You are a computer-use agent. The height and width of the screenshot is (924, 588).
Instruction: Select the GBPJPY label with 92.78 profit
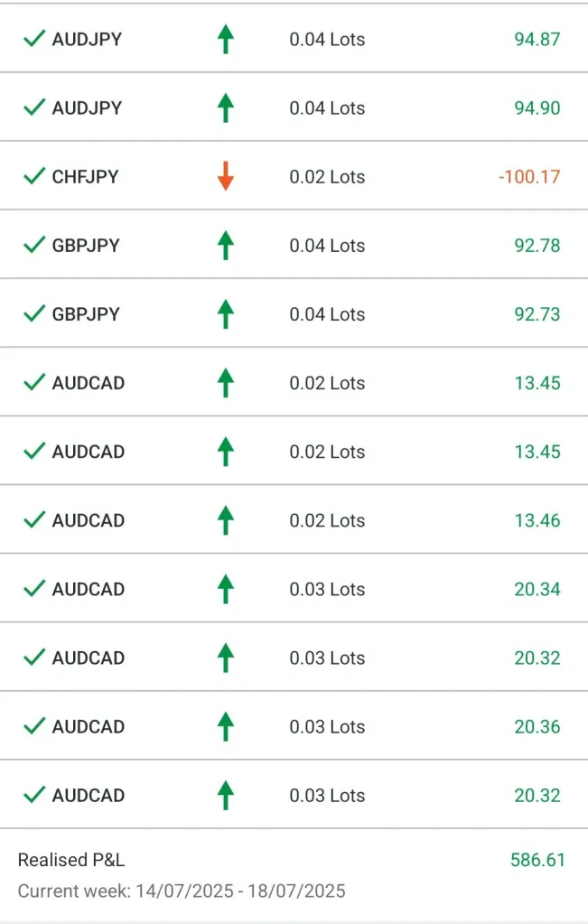[86, 246]
